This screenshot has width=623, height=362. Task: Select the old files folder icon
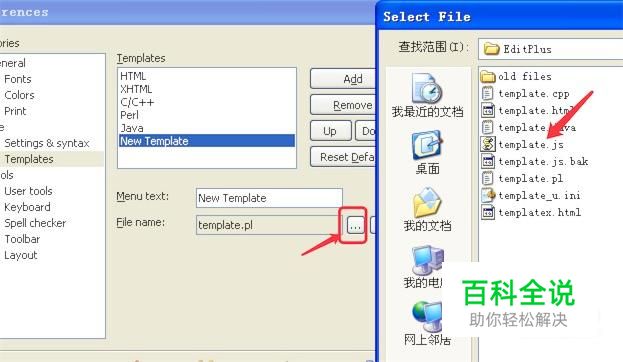click(488, 76)
